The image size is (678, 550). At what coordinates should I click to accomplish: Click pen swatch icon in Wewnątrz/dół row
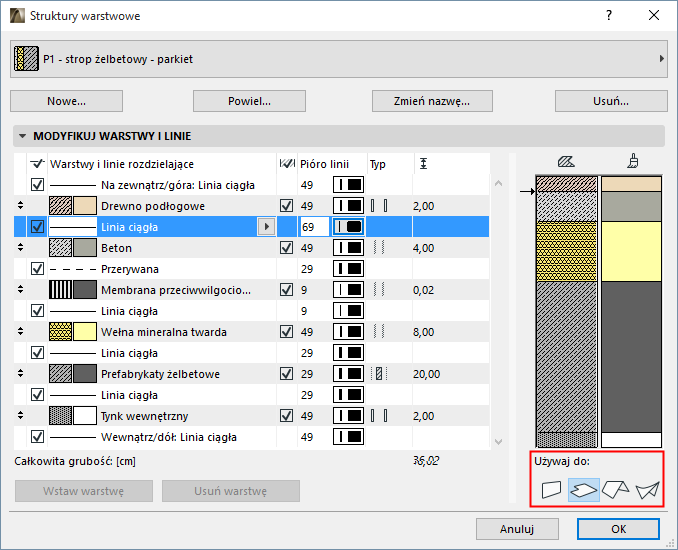(348, 437)
